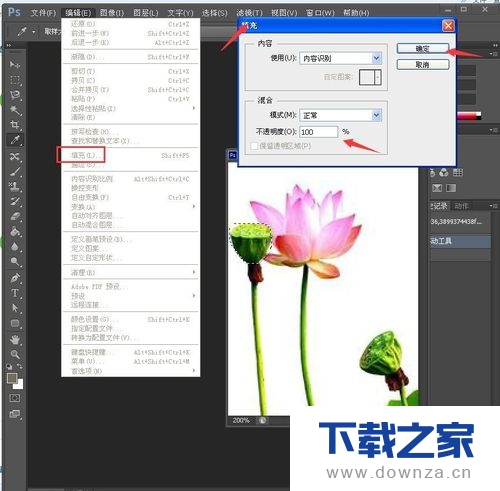Select the Dodge tool
Image resolution: width=500 pixels, height=491 pixels.
coord(15,262)
